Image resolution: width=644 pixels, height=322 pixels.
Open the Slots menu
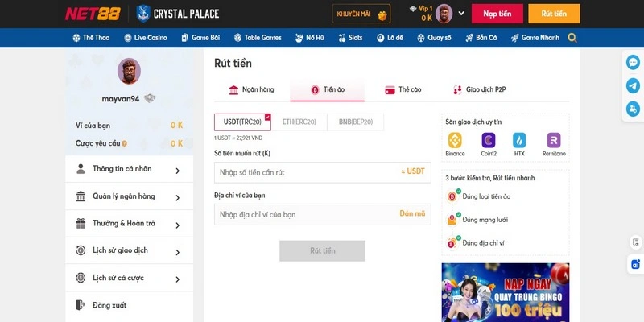[350, 38]
